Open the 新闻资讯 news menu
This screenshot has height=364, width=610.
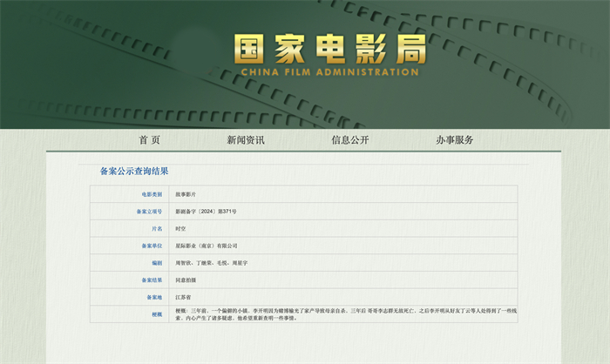coord(246,140)
